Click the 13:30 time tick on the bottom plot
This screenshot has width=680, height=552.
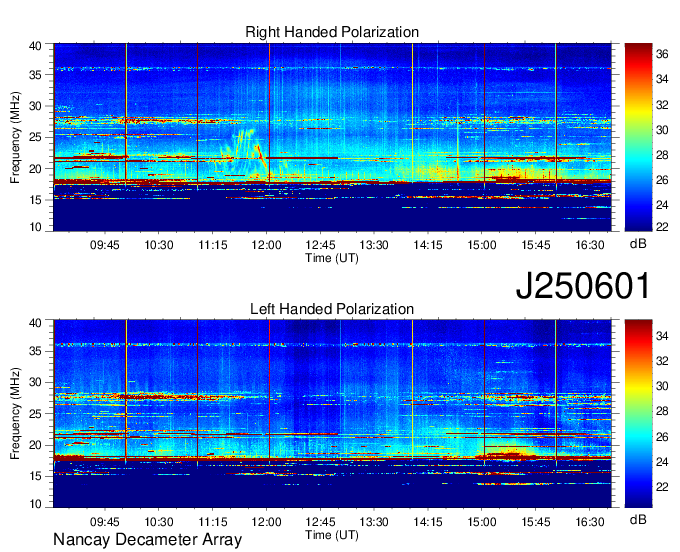374,522
